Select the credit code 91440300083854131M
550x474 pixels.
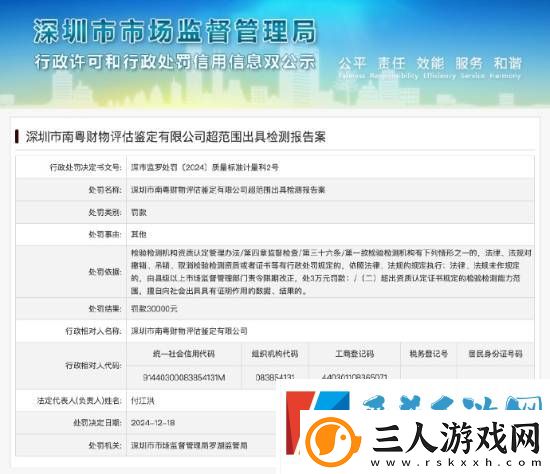click(x=184, y=378)
